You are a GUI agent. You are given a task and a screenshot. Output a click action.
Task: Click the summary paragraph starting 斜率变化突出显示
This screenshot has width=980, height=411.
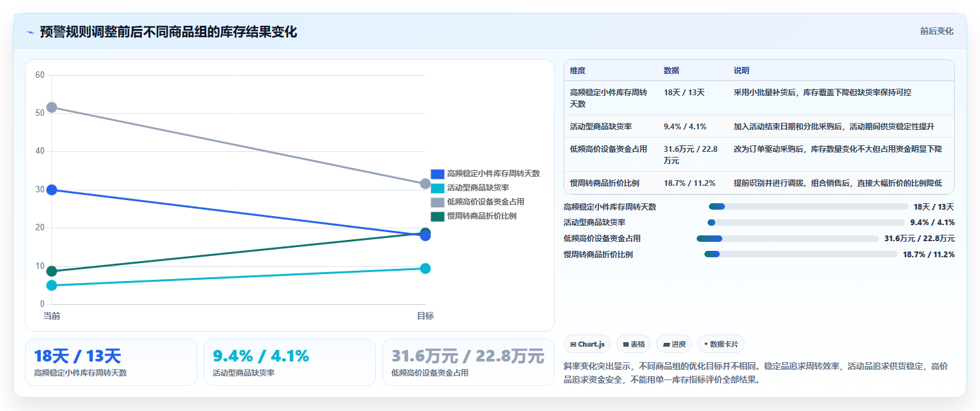[756, 372]
